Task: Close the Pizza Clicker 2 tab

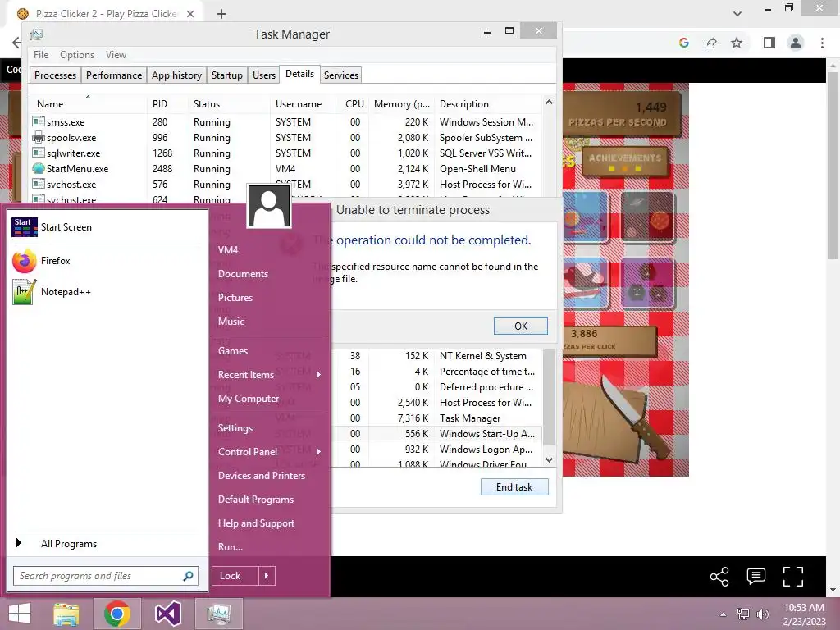Action: point(190,14)
